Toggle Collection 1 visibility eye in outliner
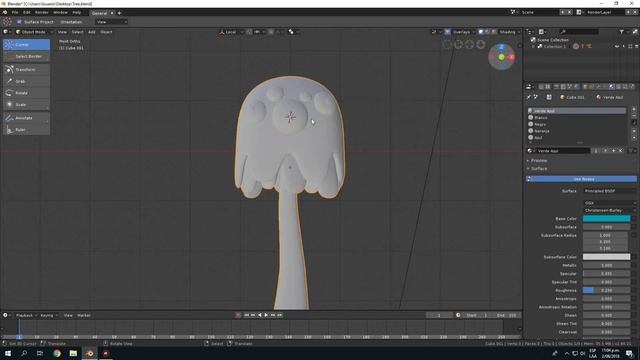The image size is (640, 360). click(617, 47)
